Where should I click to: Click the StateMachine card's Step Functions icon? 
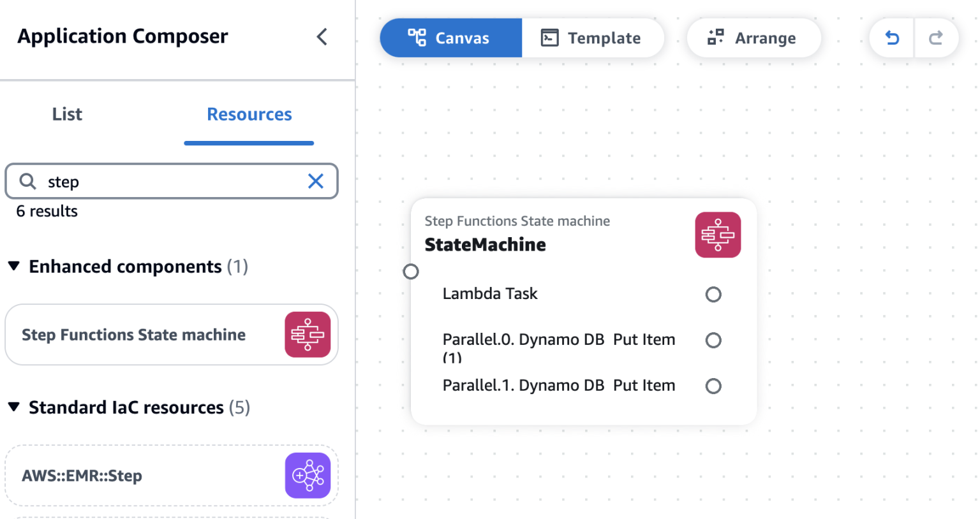coord(718,235)
